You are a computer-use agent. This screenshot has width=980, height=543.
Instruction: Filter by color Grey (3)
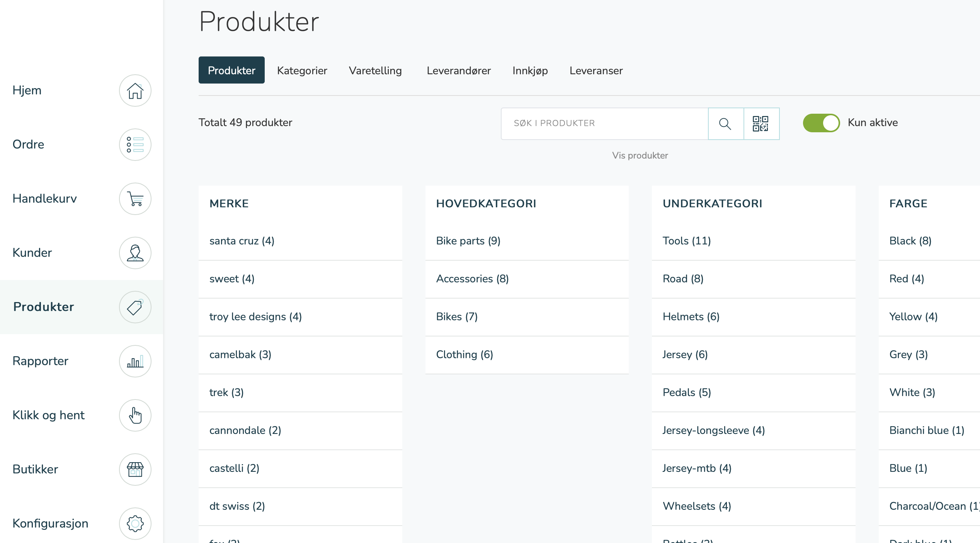pos(929,355)
